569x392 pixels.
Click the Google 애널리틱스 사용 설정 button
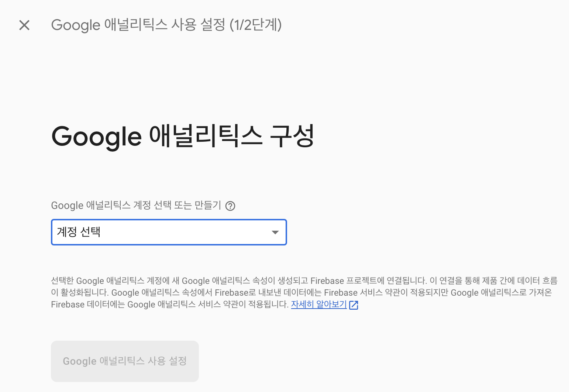click(x=125, y=361)
